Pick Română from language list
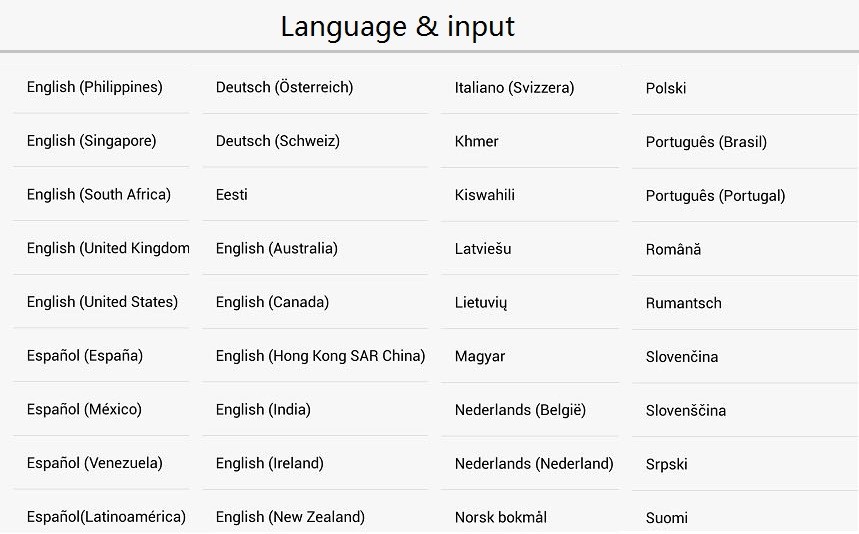The height and width of the screenshot is (534, 859). (674, 250)
